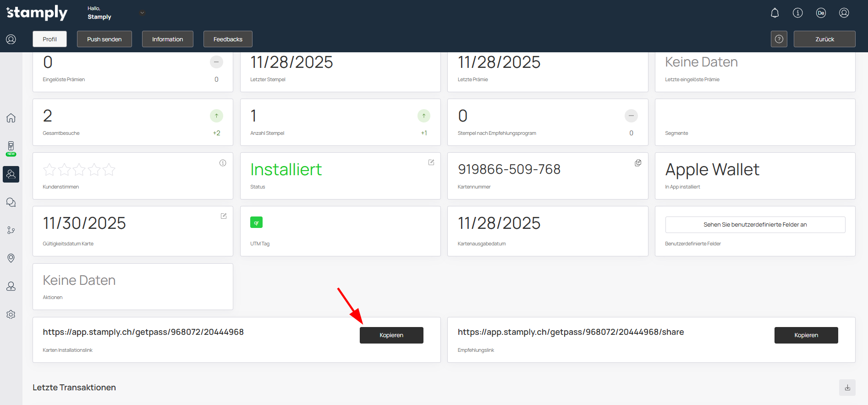The height and width of the screenshot is (405, 868).
Task: Open the Feedbacks tab
Action: (x=228, y=39)
